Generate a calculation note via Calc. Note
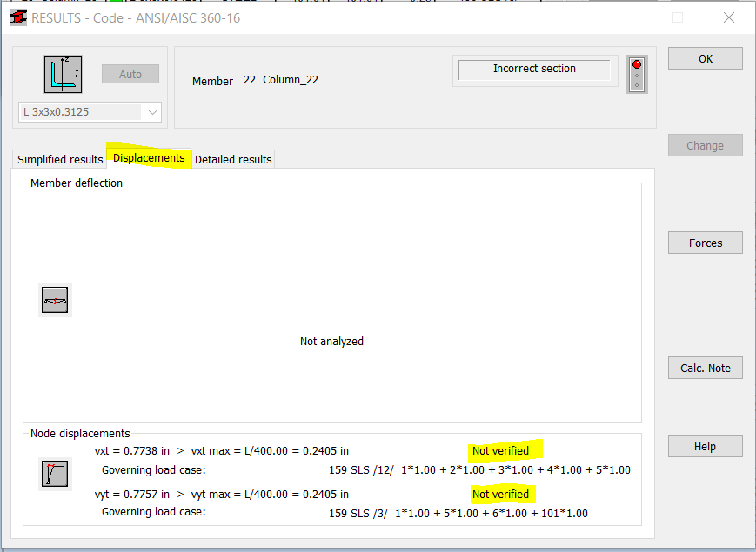This screenshot has width=756, height=552. 704,367
